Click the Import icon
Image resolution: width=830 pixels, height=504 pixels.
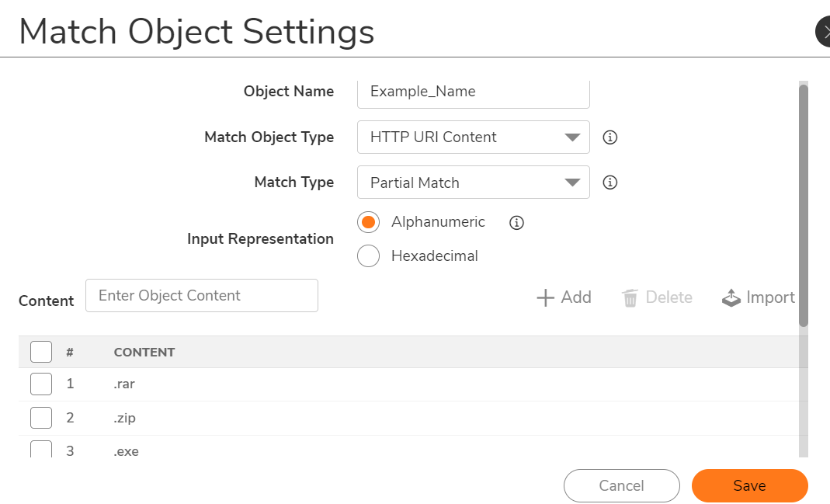tap(731, 298)
